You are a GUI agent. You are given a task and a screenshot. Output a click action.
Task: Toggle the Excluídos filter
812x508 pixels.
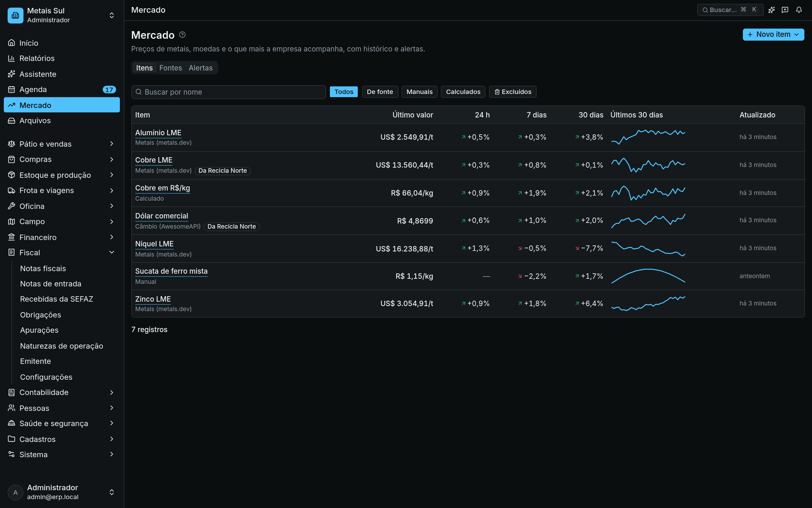[x=513, y=92]
